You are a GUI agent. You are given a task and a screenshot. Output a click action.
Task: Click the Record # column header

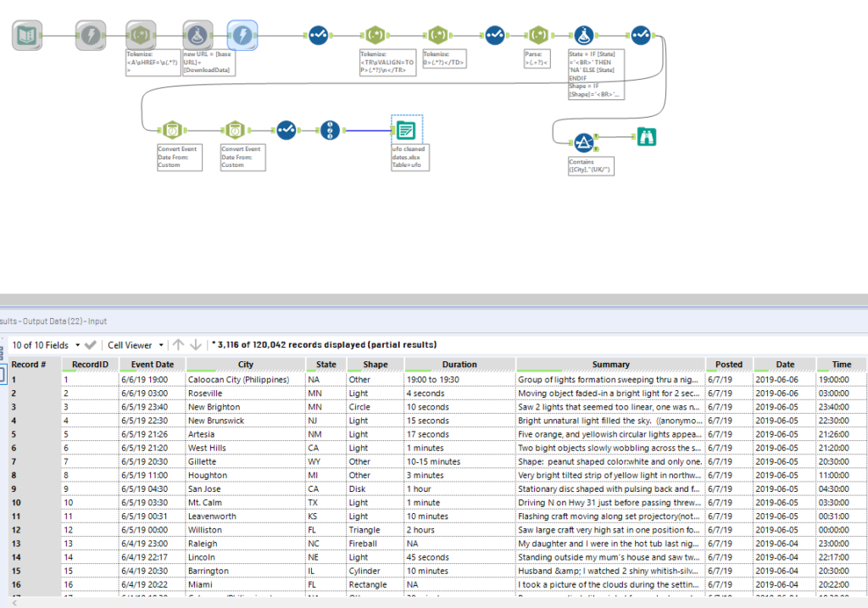click(x=29, y=365)
